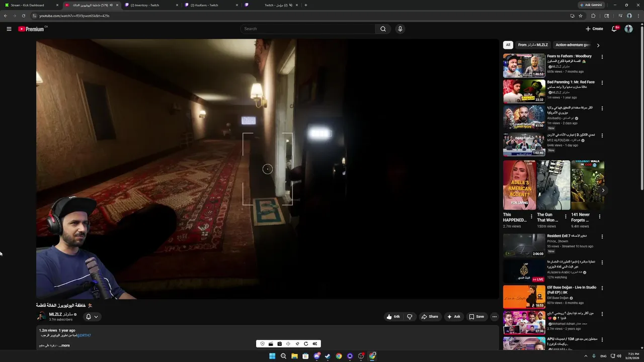Switch to HusKerrs - Twitch tab
This screenshot has width=644, height=362.
pyautogui.click(x=210, y=5)
